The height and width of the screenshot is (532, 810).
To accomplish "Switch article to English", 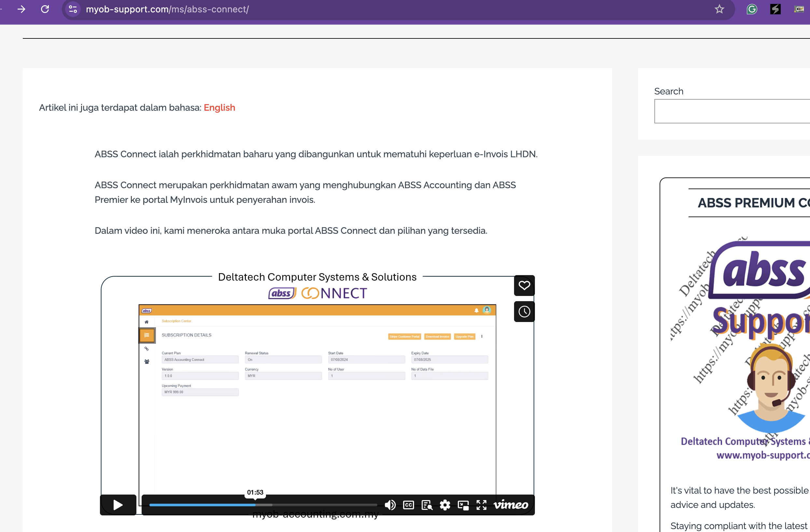I will 219,107.
